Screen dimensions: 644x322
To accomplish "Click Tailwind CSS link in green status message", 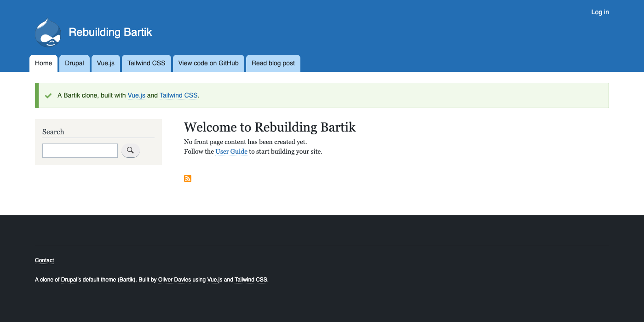I will 178,96.
